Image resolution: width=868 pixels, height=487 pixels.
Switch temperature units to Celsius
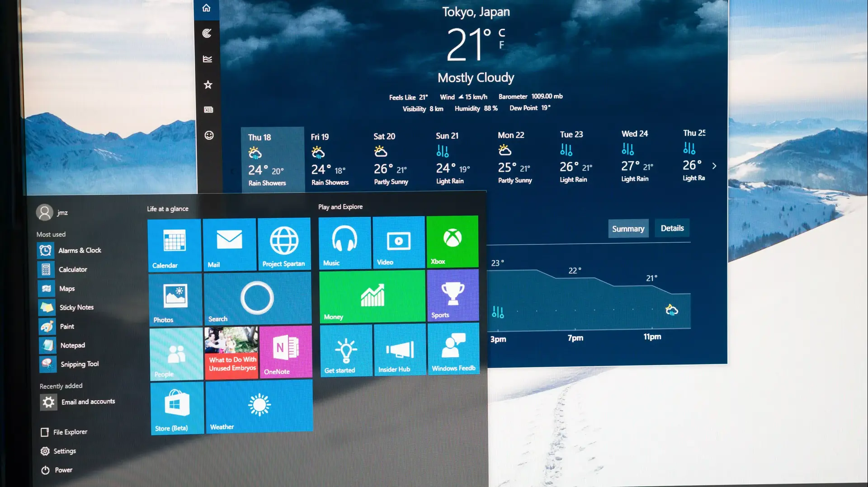502,33
